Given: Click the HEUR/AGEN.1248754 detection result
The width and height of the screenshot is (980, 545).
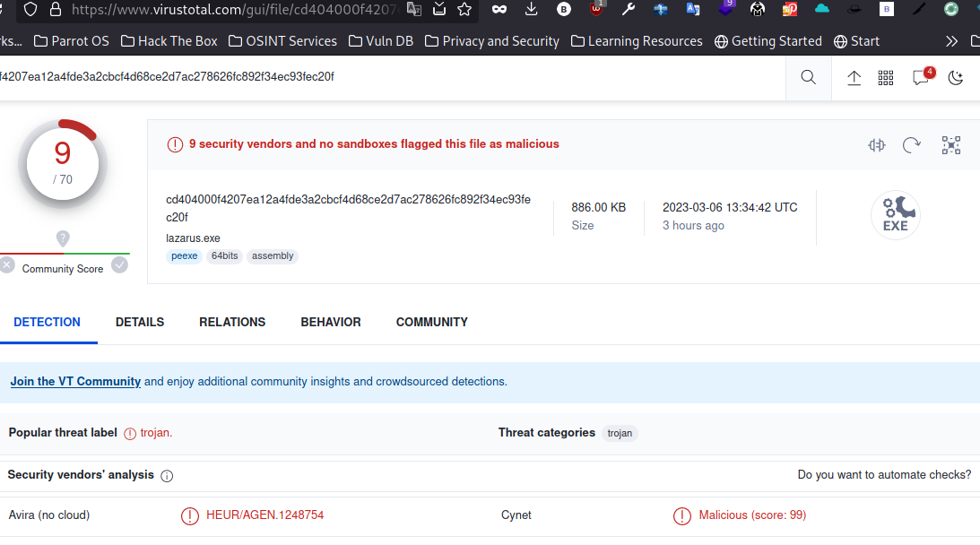Looking at the screenshot, I should (x=265, y=515).
